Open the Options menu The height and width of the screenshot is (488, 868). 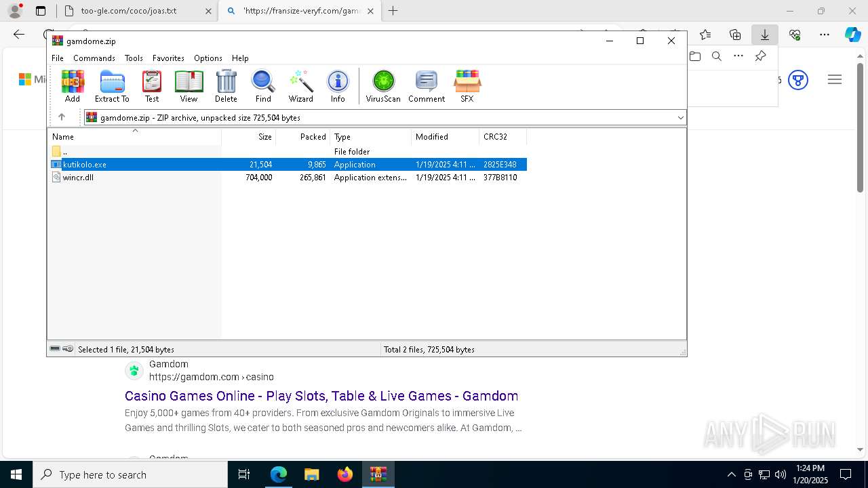click(208, 58)
